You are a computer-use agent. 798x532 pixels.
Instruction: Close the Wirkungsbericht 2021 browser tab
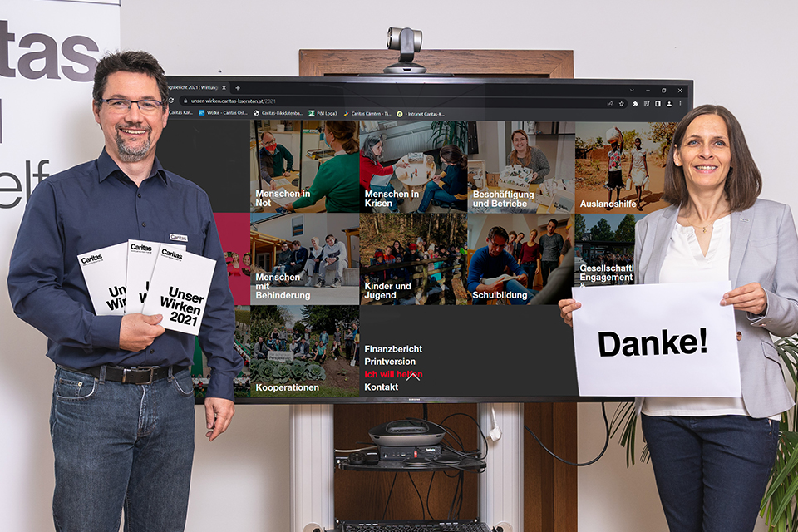pyautogui.click(x=224, y=88)
